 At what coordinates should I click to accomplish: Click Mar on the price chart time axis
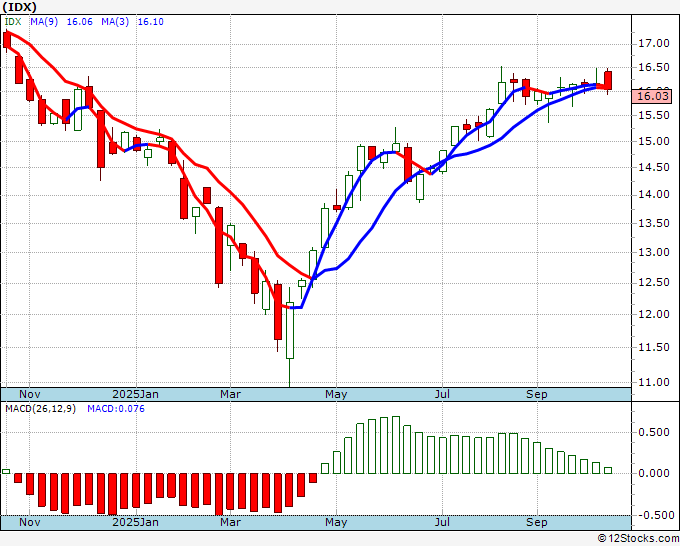(x=230, y=394)
